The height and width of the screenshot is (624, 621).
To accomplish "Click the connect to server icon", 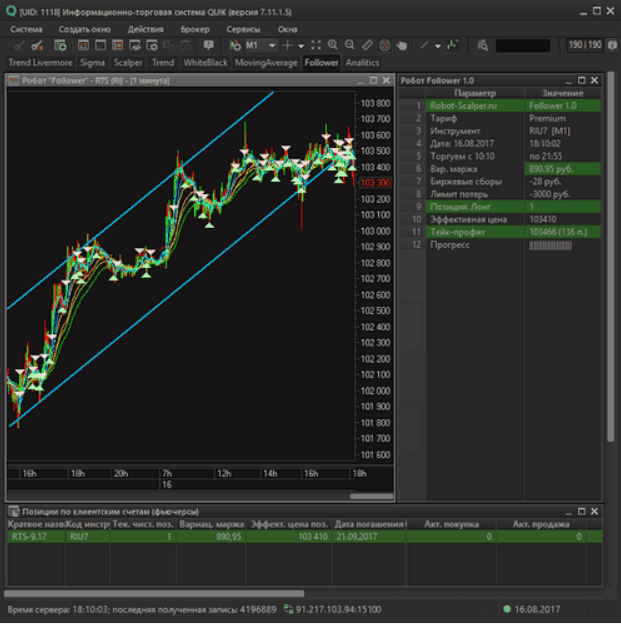I will (x=19, y=46).
